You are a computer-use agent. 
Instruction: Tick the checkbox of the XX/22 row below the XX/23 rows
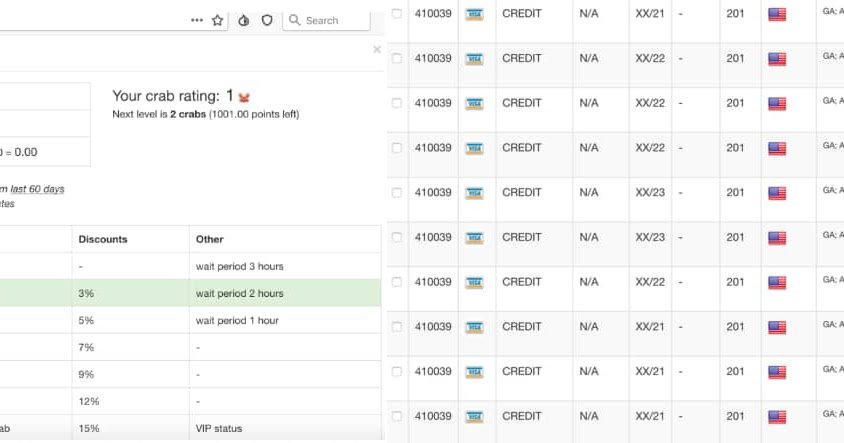(397, 282)
